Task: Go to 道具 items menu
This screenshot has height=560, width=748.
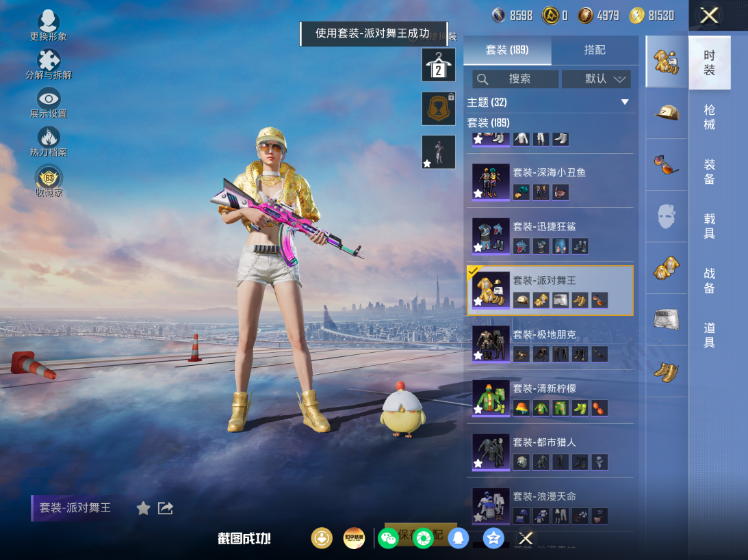Action: tap(710, 335)
